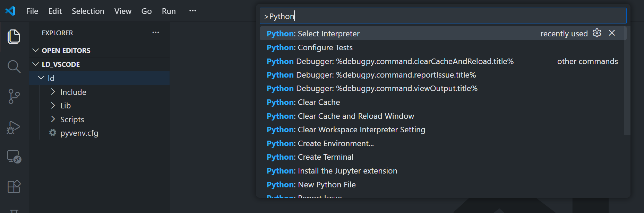
Task: Open the Extensions view
Action: pos(14,187)
